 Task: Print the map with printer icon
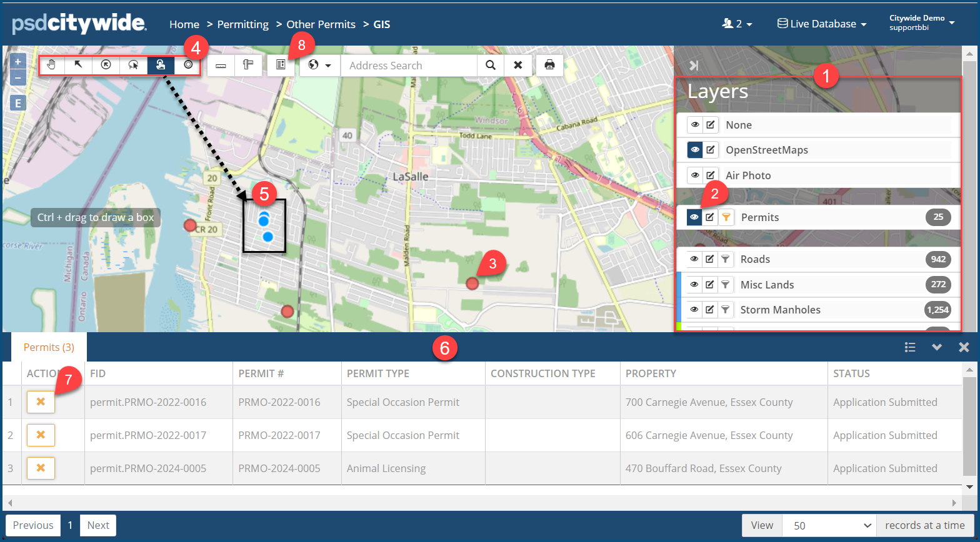(549, 65)
